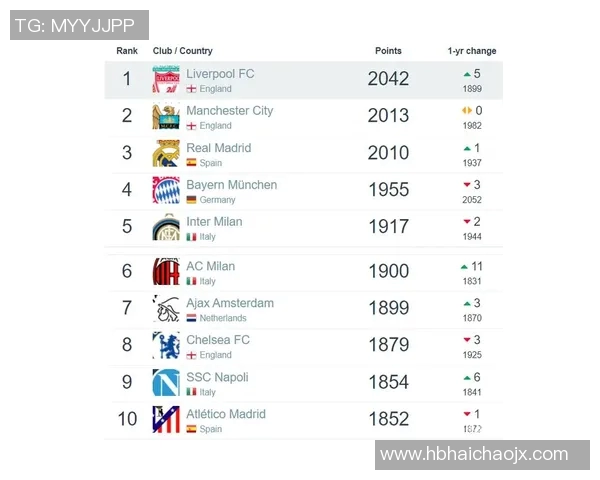The image size is (600, 480).
Task: Click the Atlético Madrid club crest
Action: (166, 420)
